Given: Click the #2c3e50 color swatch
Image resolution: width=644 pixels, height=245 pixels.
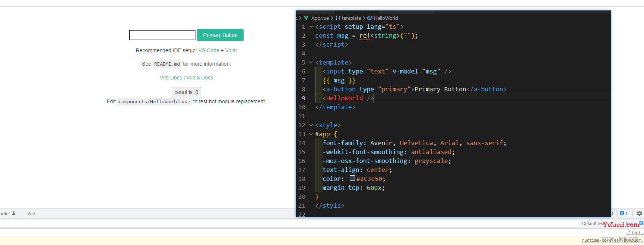Looking at the screenshot, I should point(352,178).
